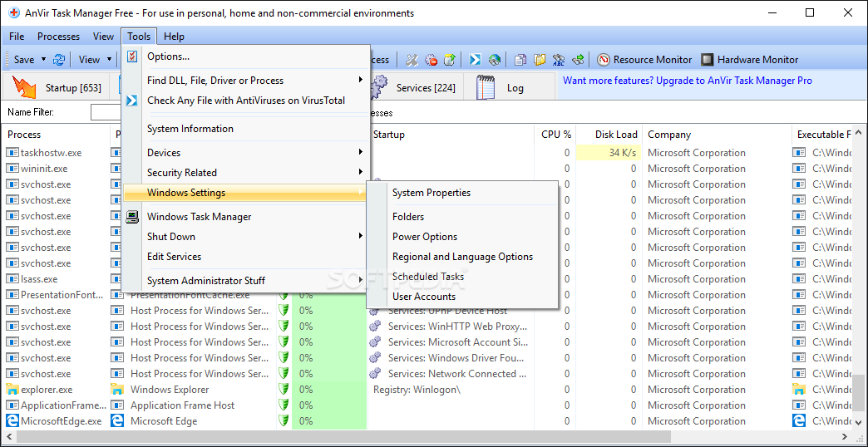Open the Resource Monitor
Image resolution: width=868 pixels, height=447 pixels.
644,60
